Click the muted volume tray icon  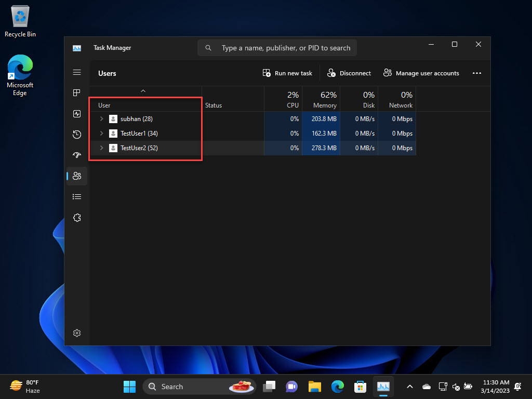pyautogui.click(x=456, y=387)
